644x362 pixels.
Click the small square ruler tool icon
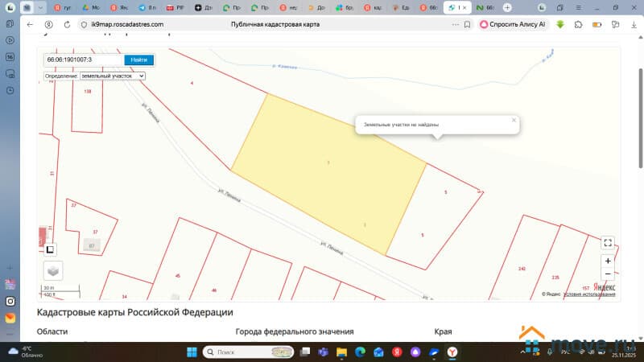(x=50, y=249)
